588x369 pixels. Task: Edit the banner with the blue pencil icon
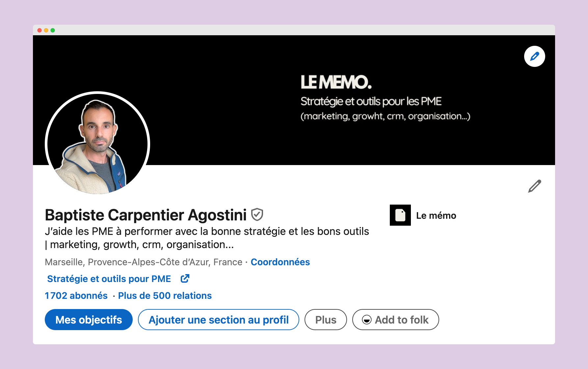(x=534, y=56)
